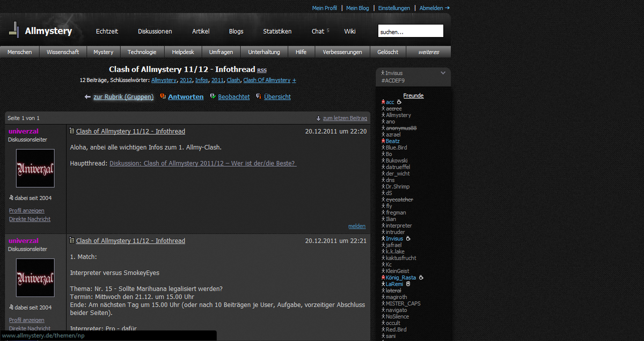Click the Beobachtet checkmark icon

pyautogui.click(x=213, y=97)
